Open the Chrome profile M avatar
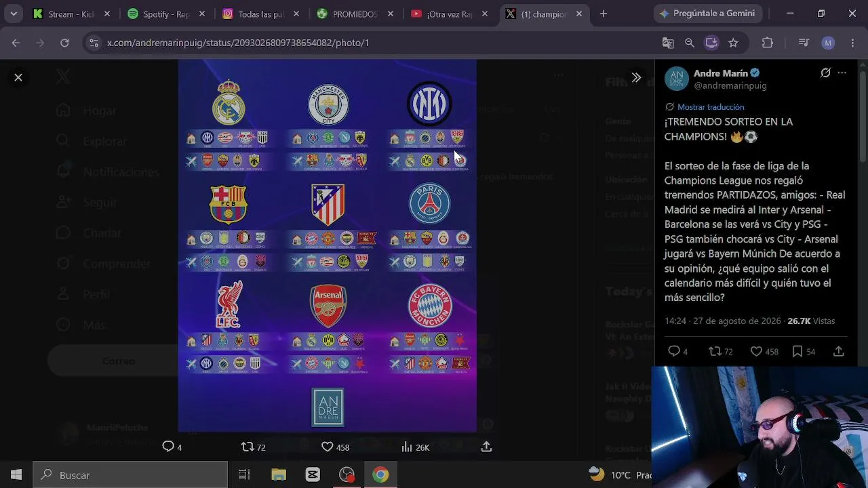The image size is (868, 488). pos(828,43)
